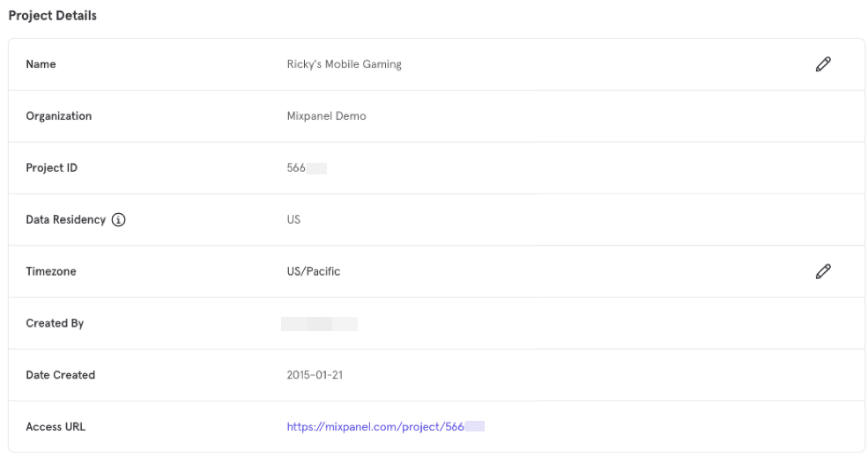Click the "Mixpanel Demo" organization value

tap(326, 116)
